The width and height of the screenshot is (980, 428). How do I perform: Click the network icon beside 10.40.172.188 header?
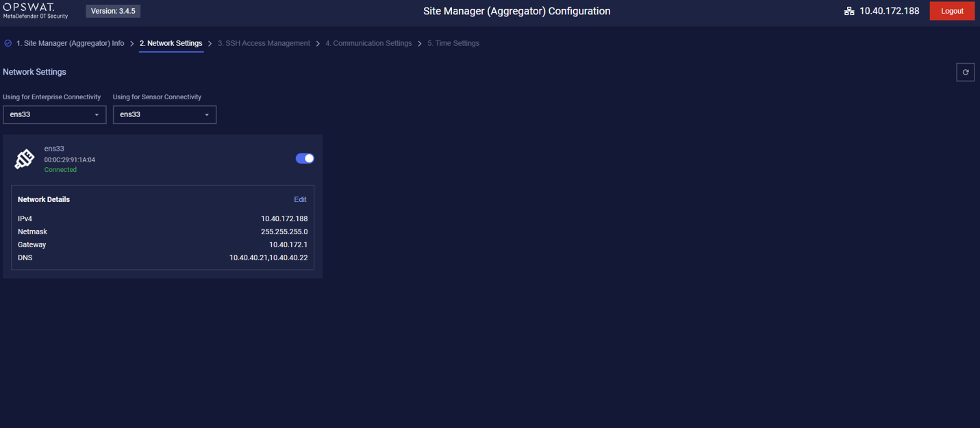849,11
